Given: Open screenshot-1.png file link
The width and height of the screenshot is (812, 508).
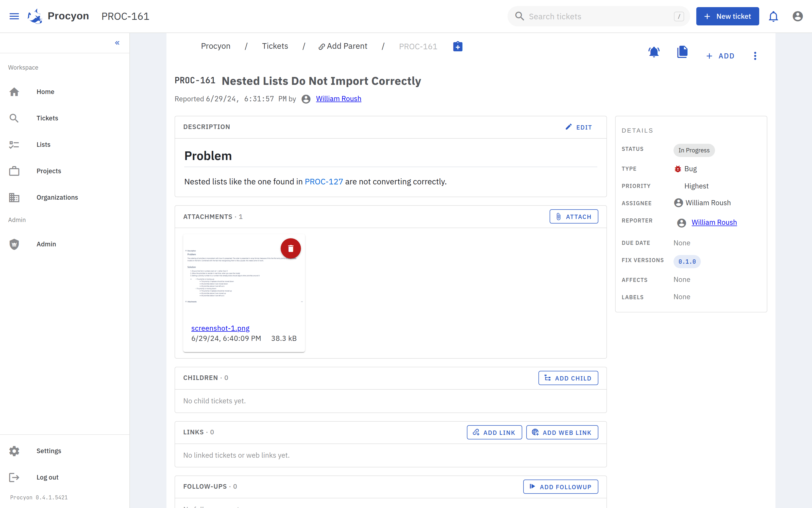Looking at the screenshot, I should coord(220,328).
